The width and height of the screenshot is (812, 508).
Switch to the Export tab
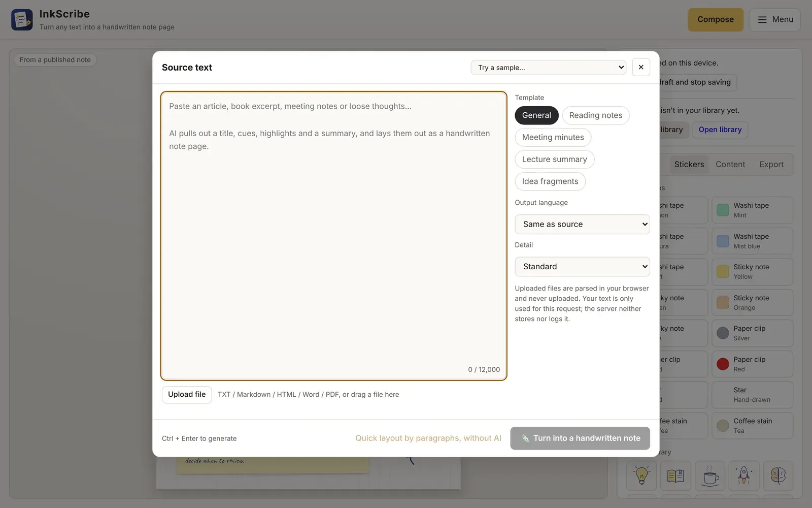pos(771,165)
